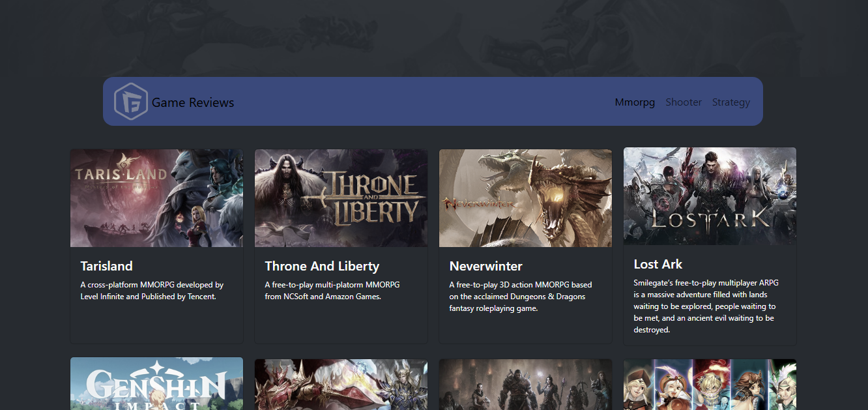868x410 pixels.
Task: Click the hexagon Game Reviews logo icon
Action: click(131, 102)
